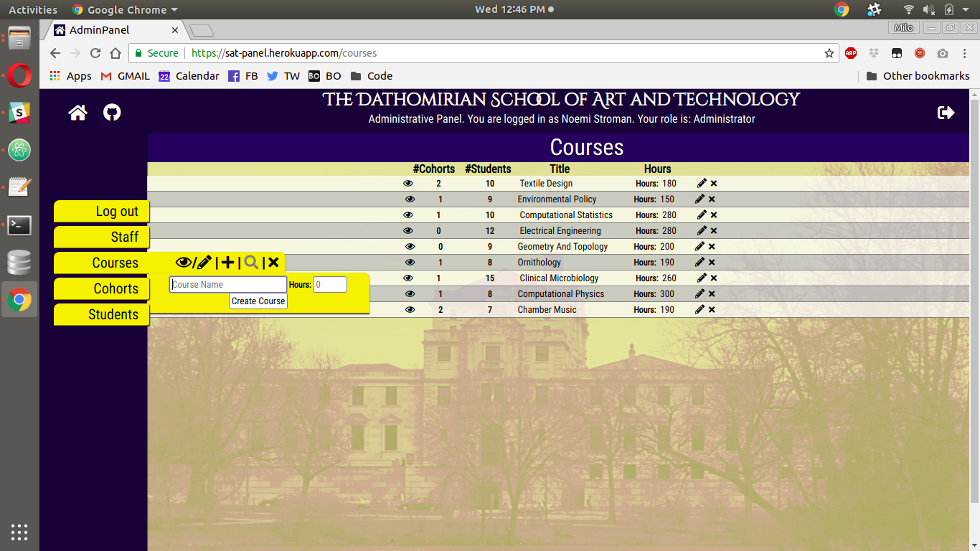The height and width of the screenshot is (551, 980).
Task: Delete the Electrical Engineering course
Action: pyautogui.click(x=714, y=231)
